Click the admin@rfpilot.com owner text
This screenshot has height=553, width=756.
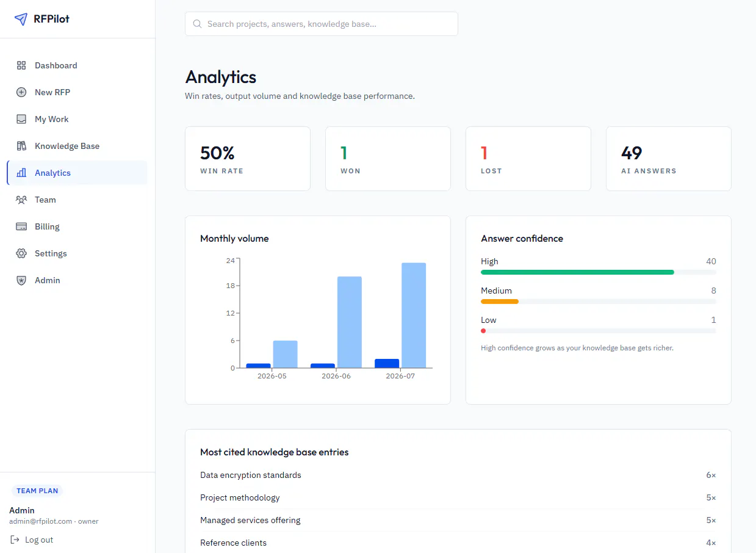54,521
